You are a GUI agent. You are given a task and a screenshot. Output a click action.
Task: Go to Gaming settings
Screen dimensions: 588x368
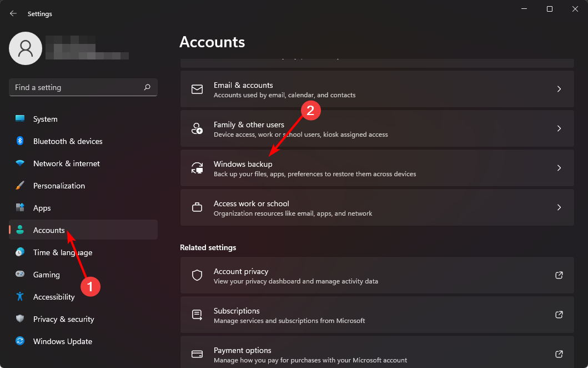pos(47,275)
